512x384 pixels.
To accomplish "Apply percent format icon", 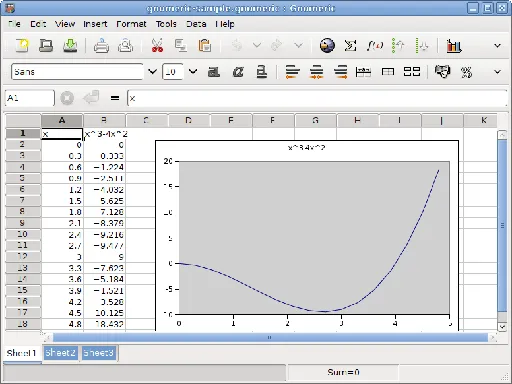I will click(466, 72).
